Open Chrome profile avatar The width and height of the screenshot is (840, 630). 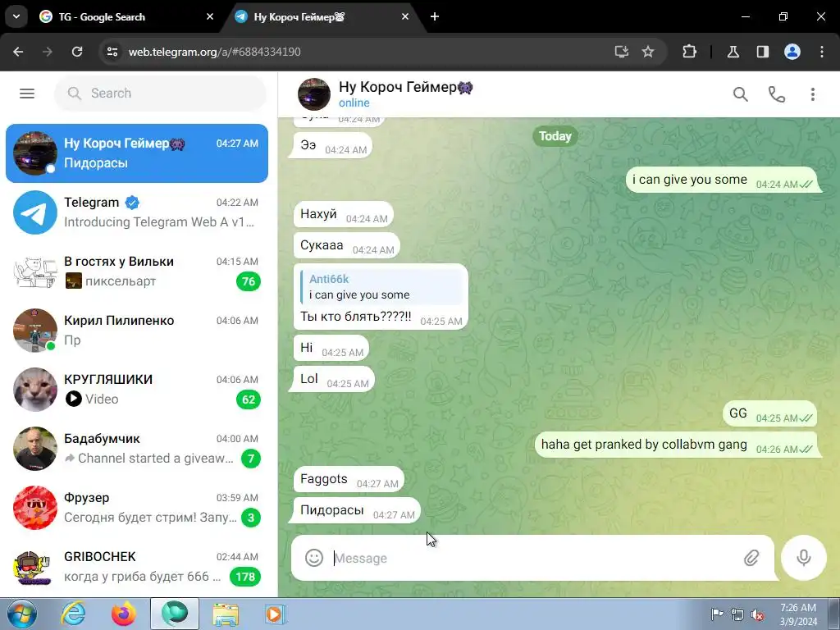tap(792, 52)
